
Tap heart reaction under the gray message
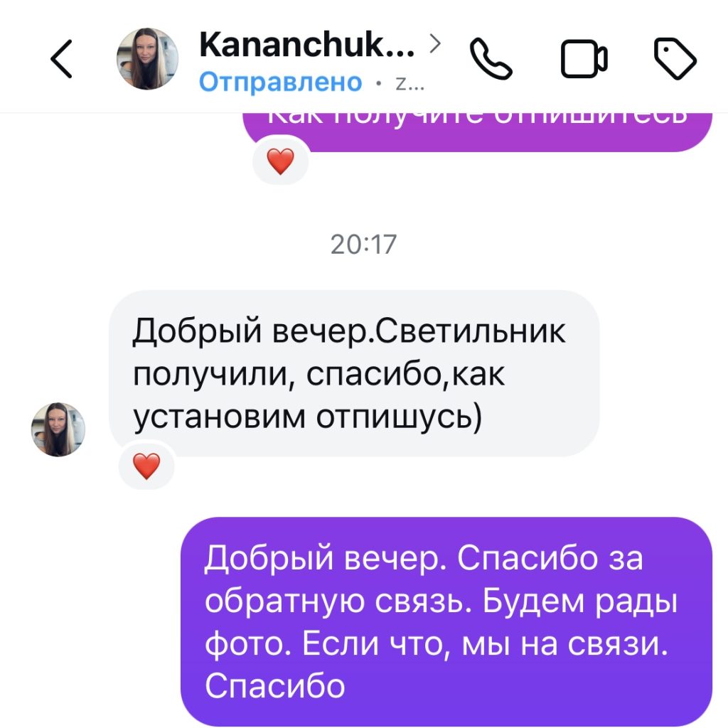pos(146,466)
